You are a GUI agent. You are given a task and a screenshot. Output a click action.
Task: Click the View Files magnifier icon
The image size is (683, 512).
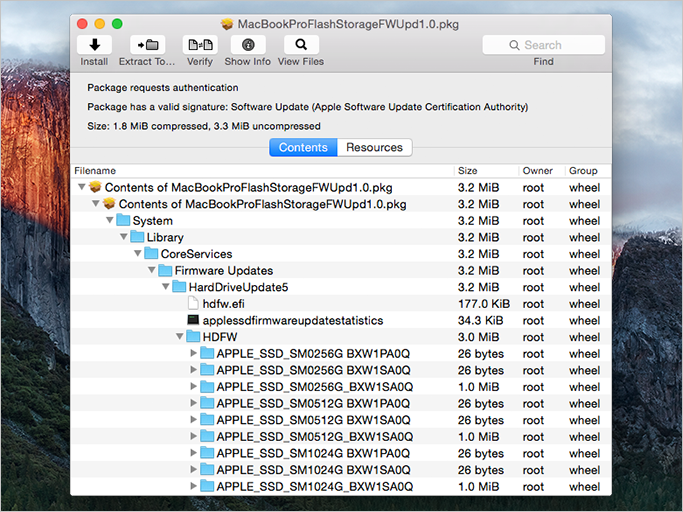(x=301, y=45)
